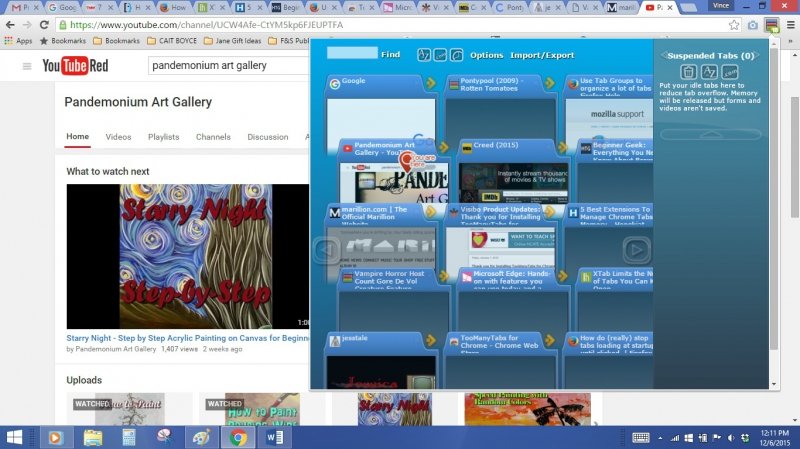Viewport: 800px width, 449px height.
Task: Open the Apps bookmarks shortcut
Action: coord(18,40)
